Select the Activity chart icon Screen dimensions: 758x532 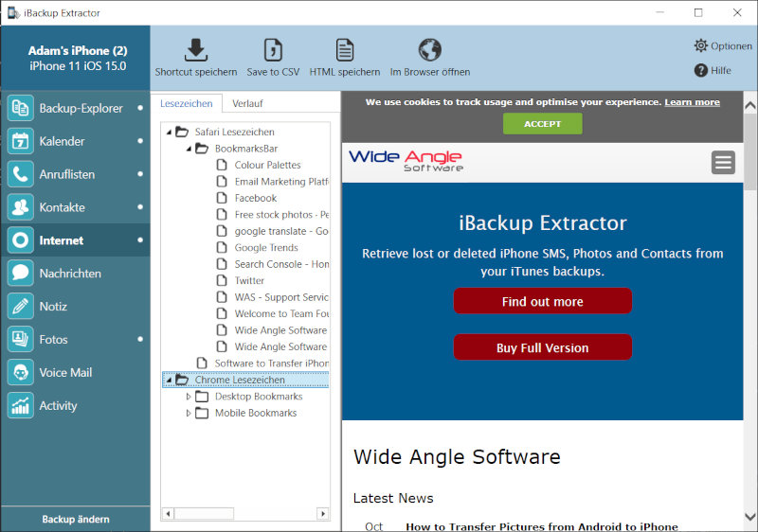pos(20,405)
